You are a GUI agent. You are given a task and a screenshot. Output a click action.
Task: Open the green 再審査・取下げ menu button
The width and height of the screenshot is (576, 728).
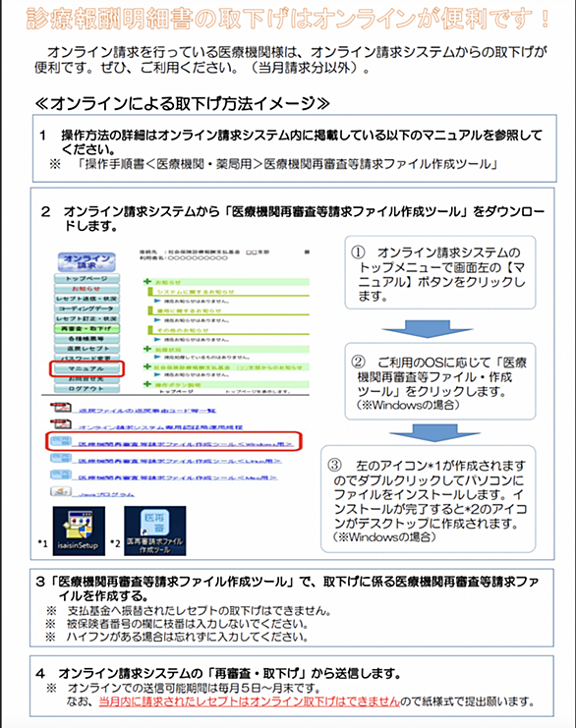(86, 329)
